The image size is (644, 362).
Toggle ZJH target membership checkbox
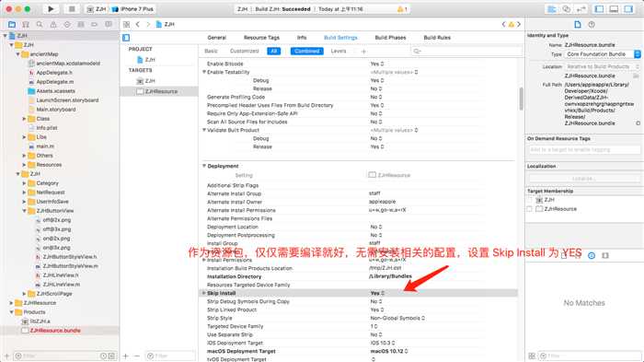(x=530, y=200)
